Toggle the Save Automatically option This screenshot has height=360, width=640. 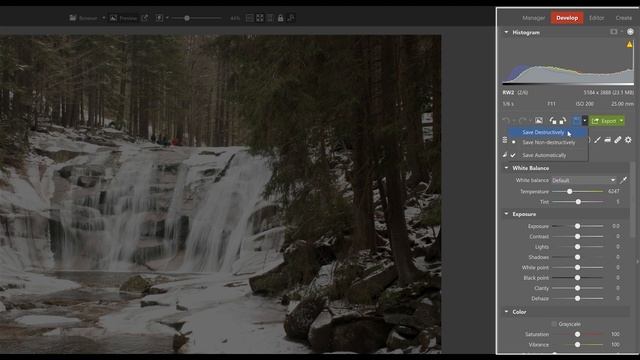[x=548, y=155]
